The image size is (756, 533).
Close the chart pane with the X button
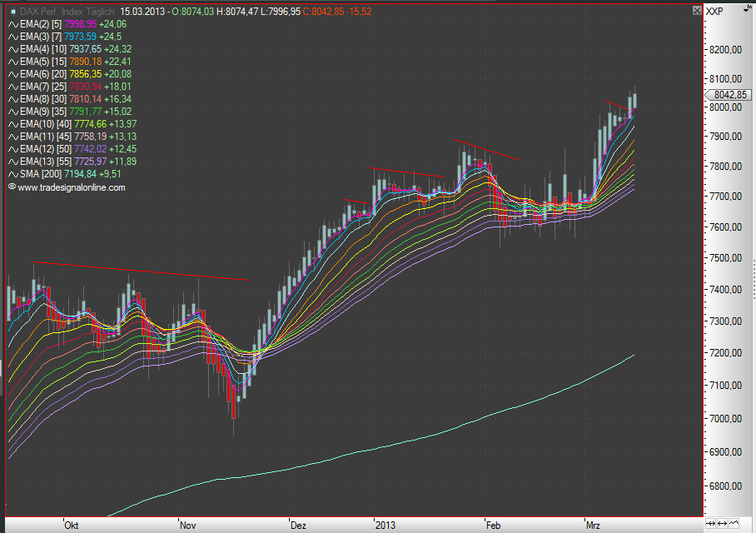click(x=698, y=11)
